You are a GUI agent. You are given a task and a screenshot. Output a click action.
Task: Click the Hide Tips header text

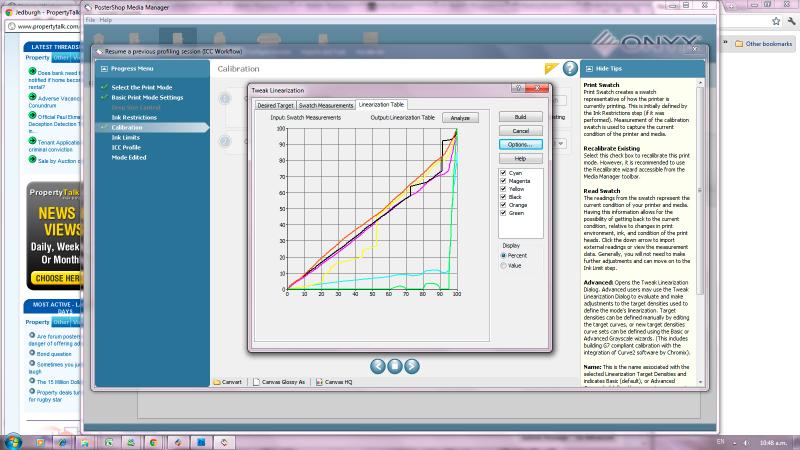609,68
